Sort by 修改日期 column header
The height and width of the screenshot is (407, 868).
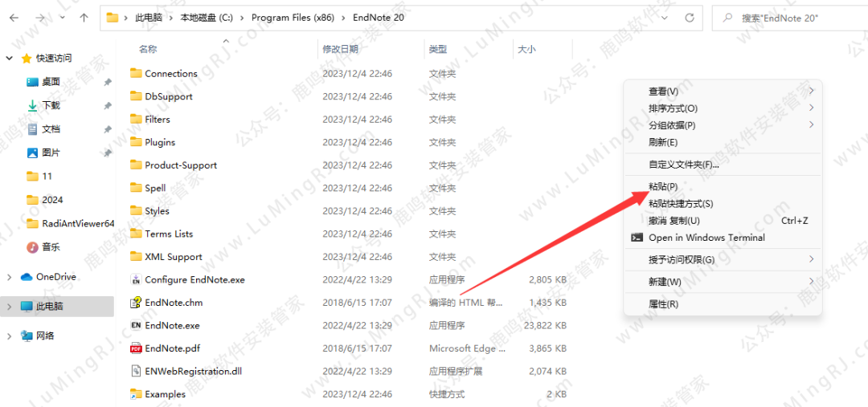[341, 49]
